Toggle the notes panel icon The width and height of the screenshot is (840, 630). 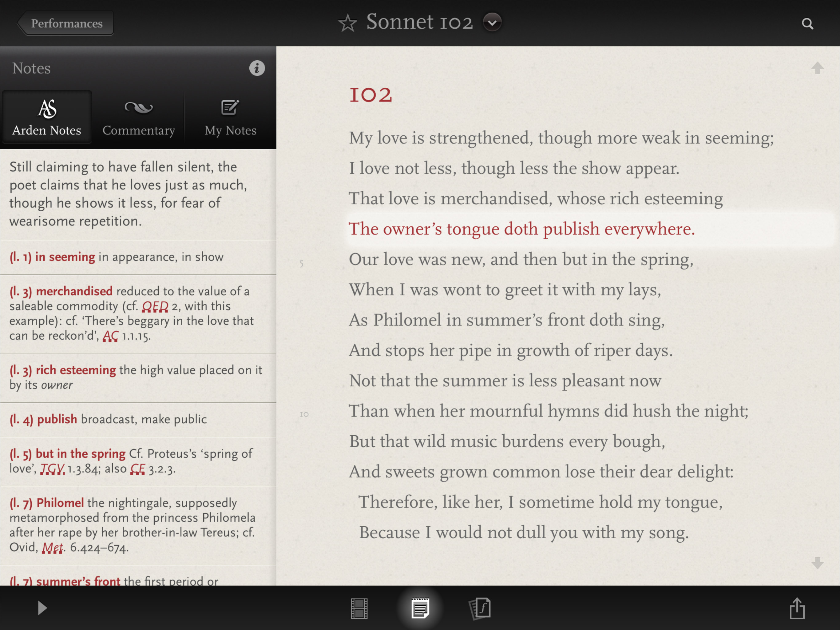click(x=420, y=608)
